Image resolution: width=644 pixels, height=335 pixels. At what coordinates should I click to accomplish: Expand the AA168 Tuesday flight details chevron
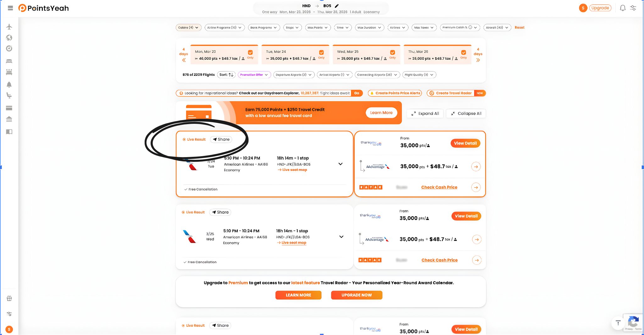point(340,164)
